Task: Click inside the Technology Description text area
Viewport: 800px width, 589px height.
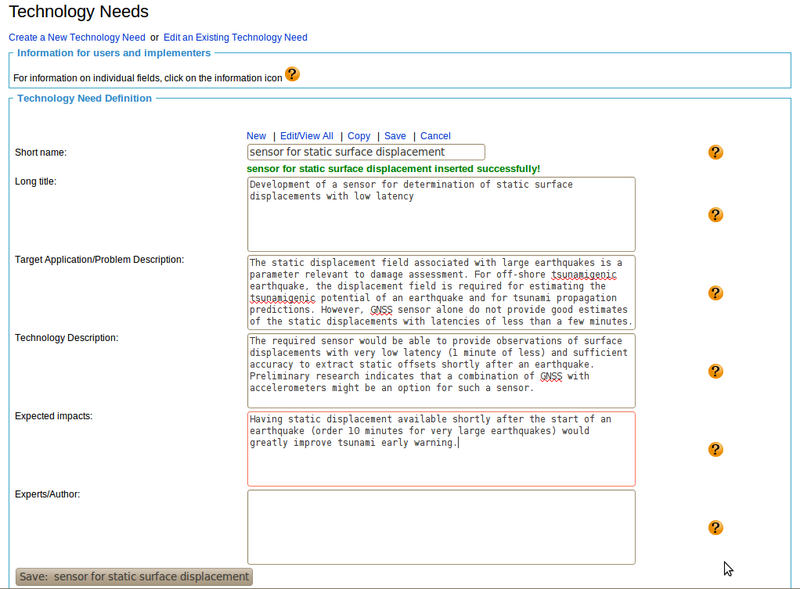Action: point(441,371)
